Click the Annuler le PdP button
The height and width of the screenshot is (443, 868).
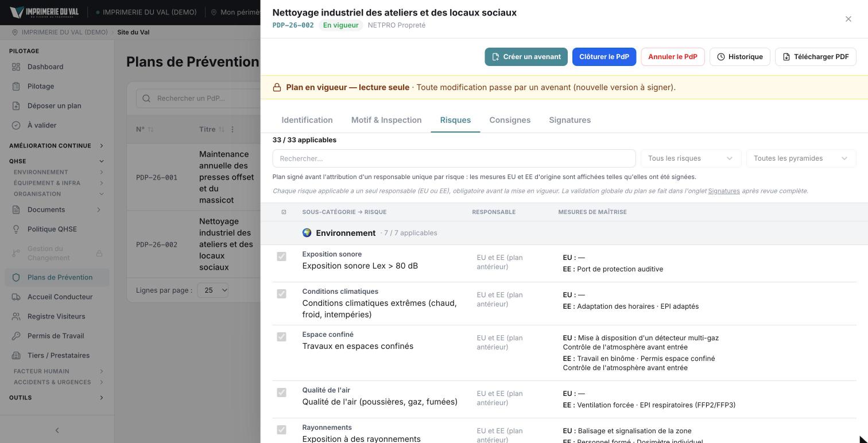(673, 57)
